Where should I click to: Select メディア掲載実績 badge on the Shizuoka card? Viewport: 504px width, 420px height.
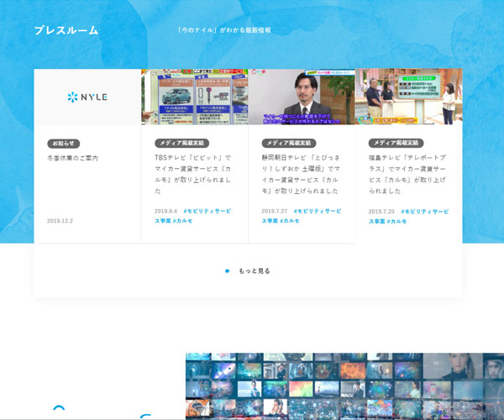(288, 144)
